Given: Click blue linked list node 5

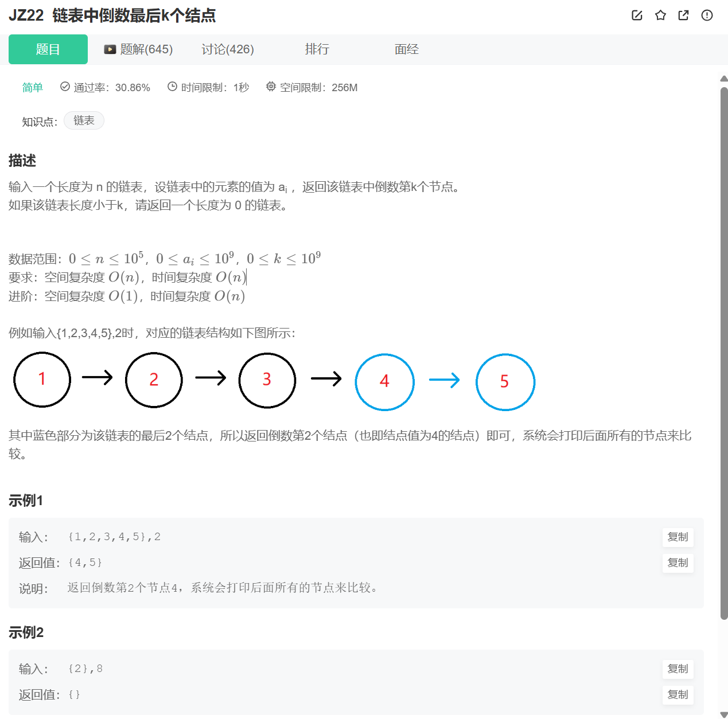Looking at the screenshot, I should (505, 382).
